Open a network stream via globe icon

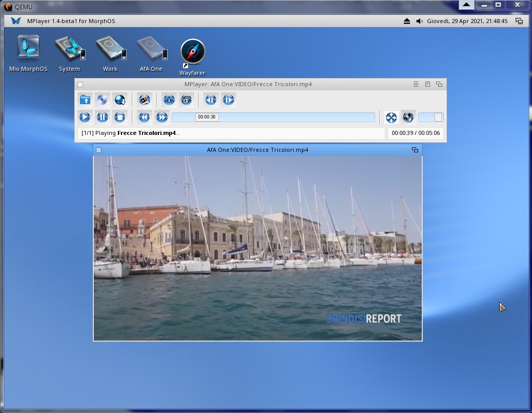120,100
